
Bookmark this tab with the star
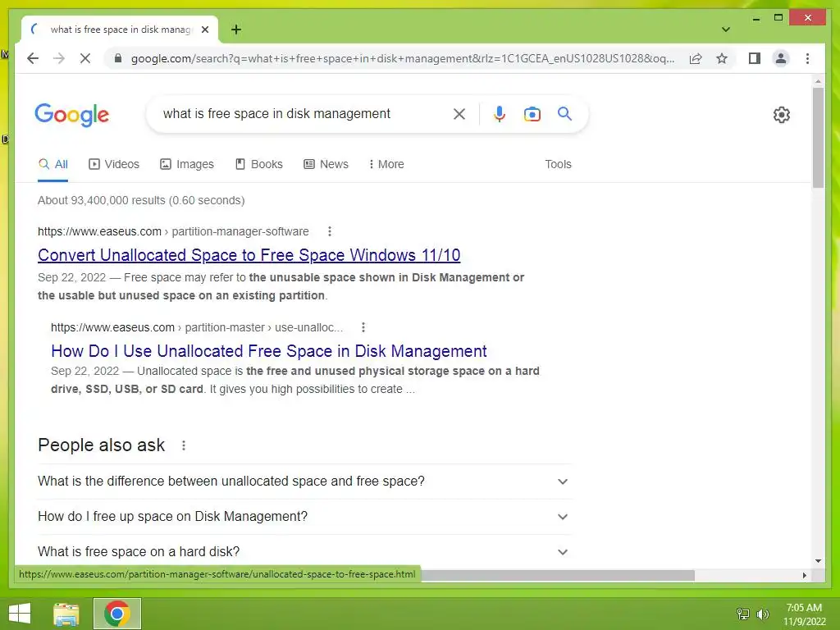(722, 58)
